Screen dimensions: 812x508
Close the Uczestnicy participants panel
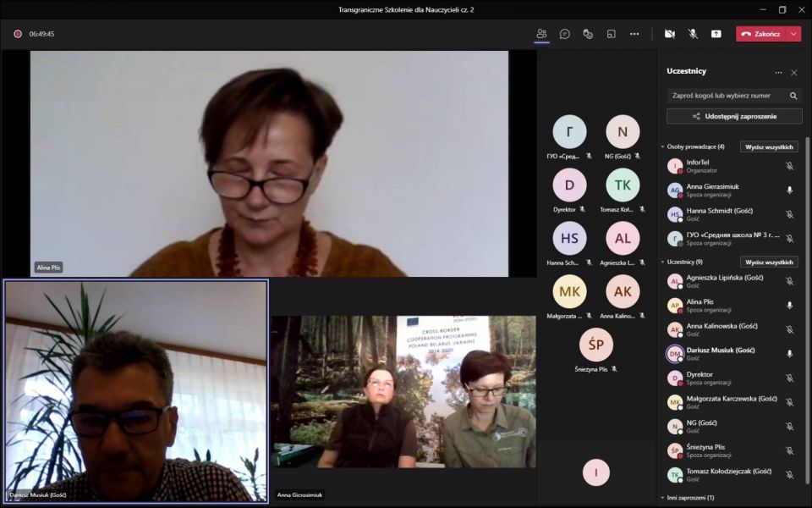[793, 72]
